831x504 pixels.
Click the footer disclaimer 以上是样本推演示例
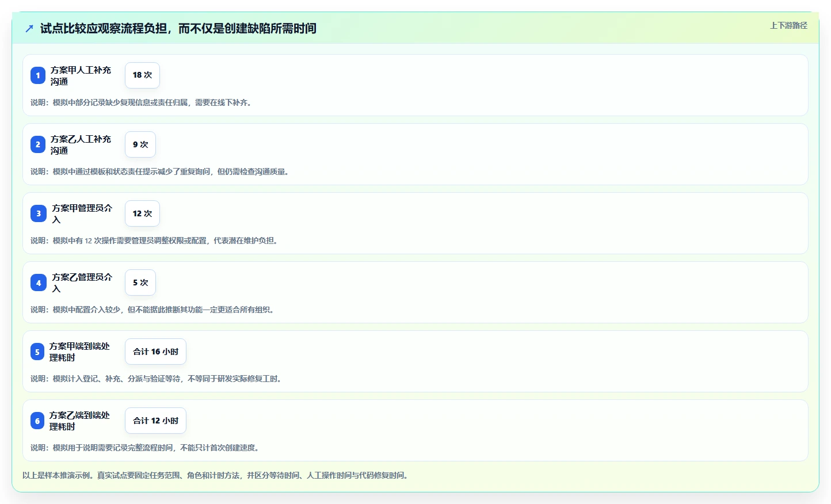point(216,475)
